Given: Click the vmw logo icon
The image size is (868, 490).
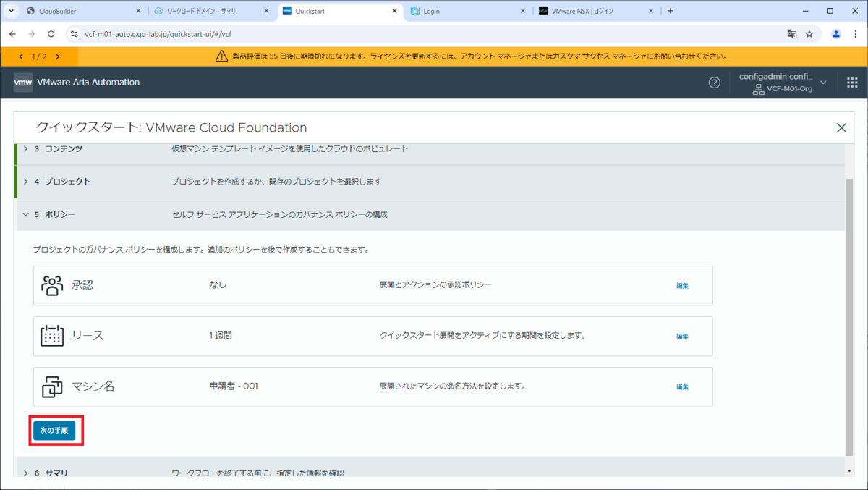Looking at the screenshot, I should click(x=23, y=83).
